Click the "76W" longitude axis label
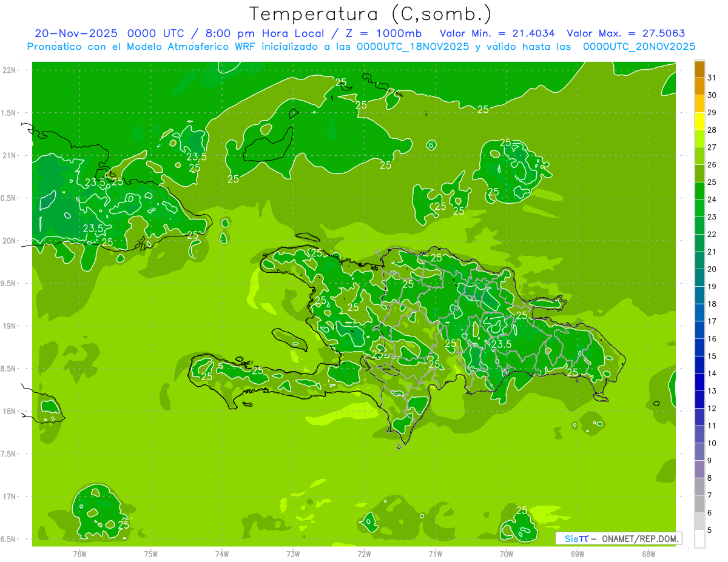Viewport: 728px width, 562px height. pos(79,554)
